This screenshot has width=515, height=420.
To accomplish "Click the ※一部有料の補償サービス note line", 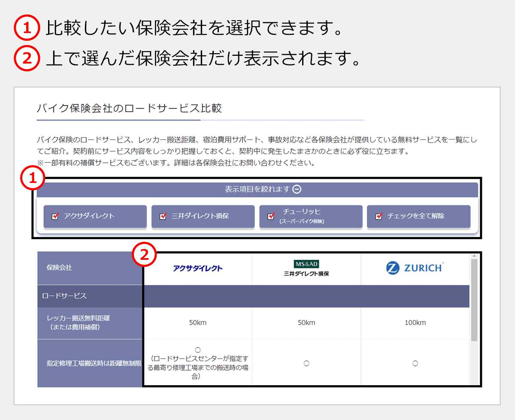I will (x=176, y=163).
